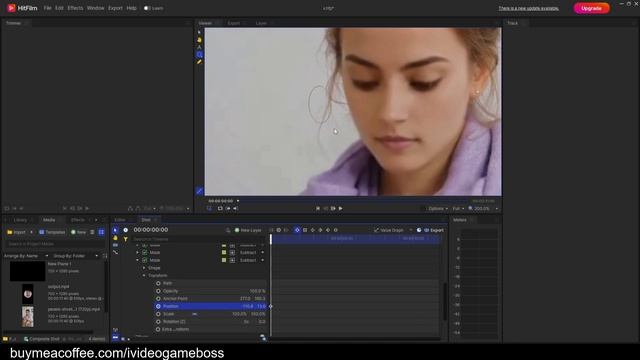Image resolution: width=640 pixels, height=360 pixels.
Task: Click the timeline filter funnel icon
Action: pos(126,239)
